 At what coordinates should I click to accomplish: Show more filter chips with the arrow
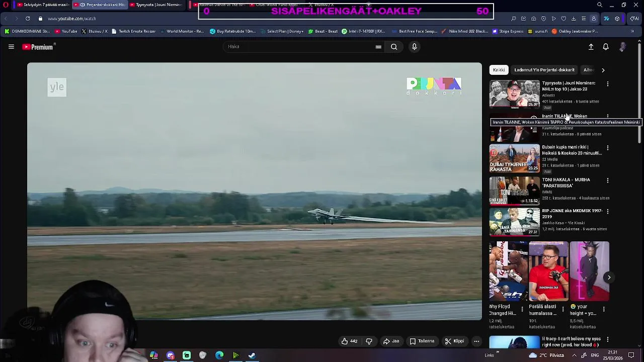[603, 70]
